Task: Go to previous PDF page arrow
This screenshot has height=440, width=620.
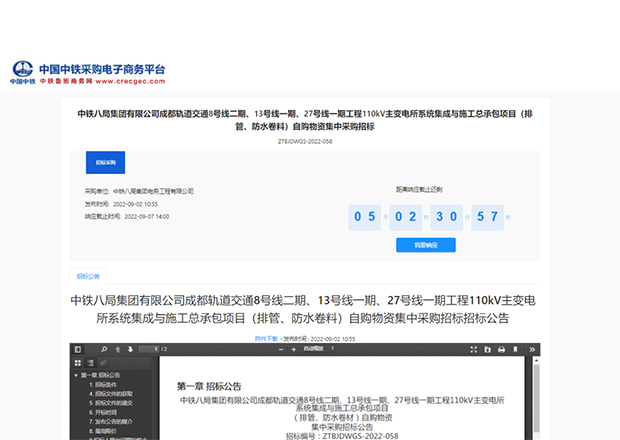Action: (117, 349)
